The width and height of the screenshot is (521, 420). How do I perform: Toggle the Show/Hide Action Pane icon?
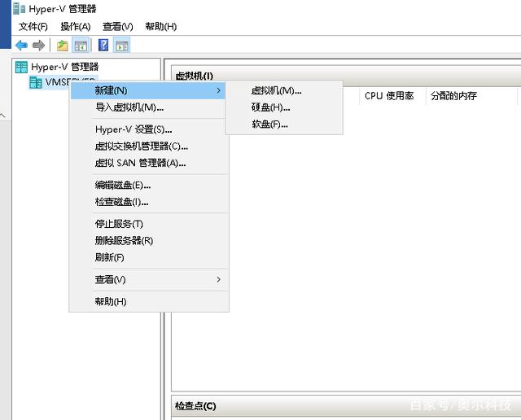122,46
